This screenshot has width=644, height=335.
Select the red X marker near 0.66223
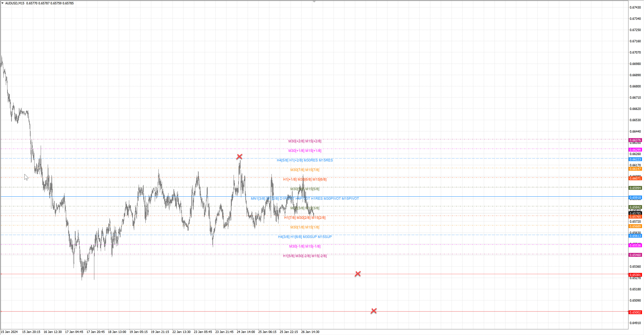point(239,157)
